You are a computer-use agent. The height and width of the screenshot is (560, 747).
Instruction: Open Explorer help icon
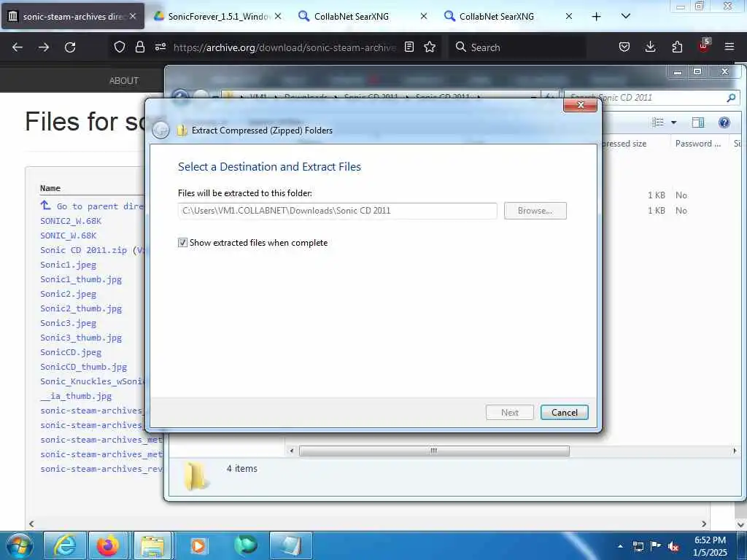coord(724,122)
